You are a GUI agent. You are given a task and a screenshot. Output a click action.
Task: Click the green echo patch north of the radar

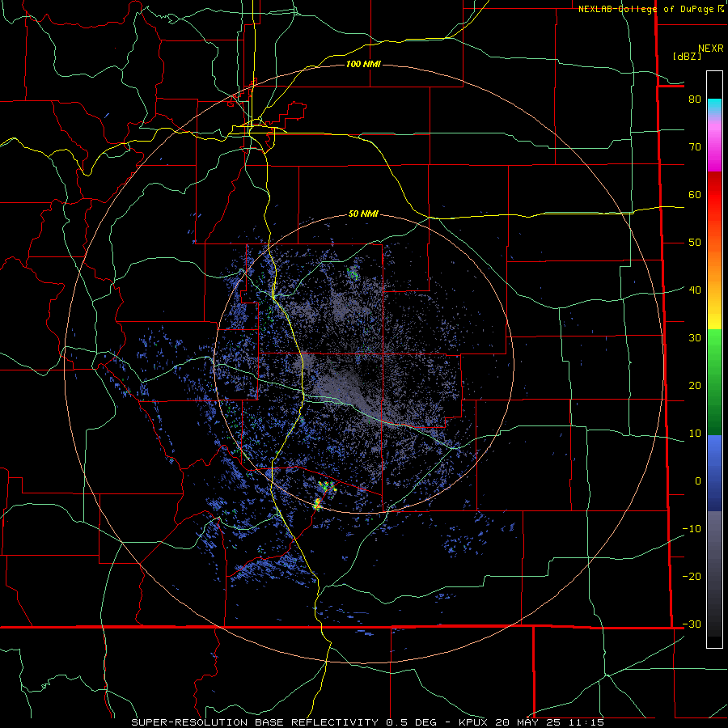(x=353, y=273)
